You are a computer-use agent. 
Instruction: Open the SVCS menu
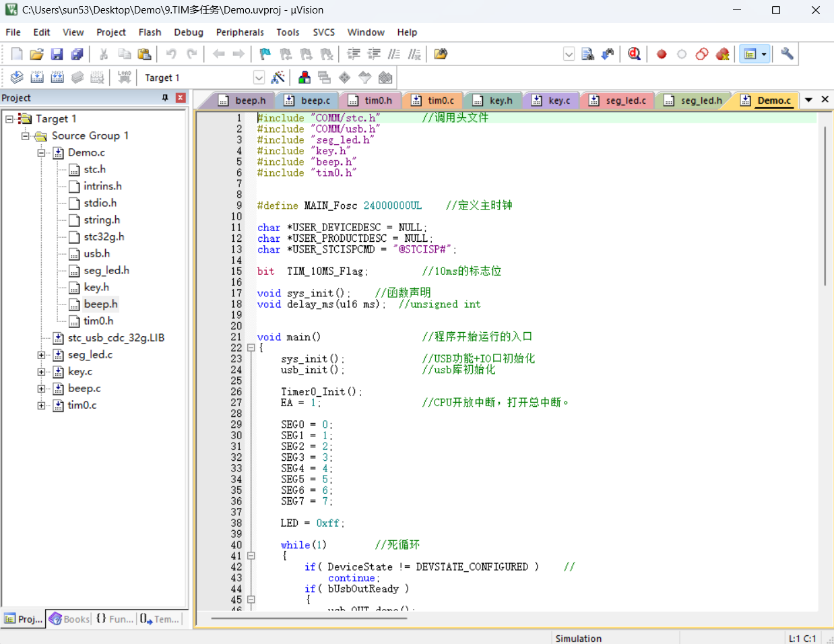[x=323, y=32]
